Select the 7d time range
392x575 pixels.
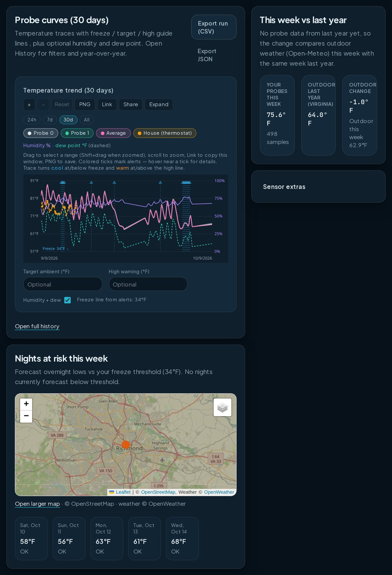tap(50, 120)
